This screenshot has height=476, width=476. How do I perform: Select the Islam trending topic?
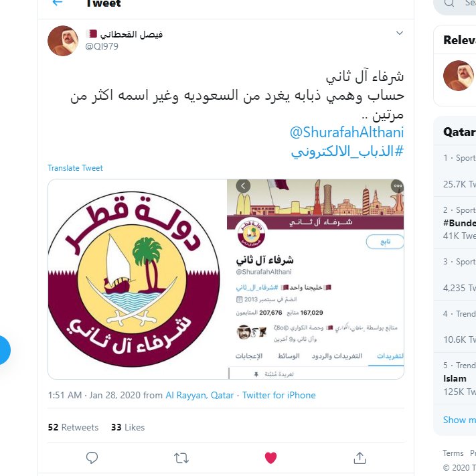tap(455, 378)
